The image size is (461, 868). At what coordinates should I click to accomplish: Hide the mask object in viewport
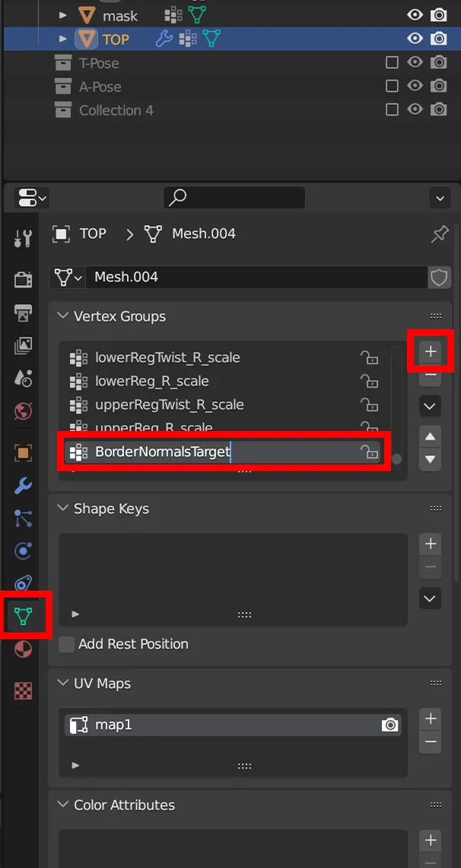click(x=415, y=15)
